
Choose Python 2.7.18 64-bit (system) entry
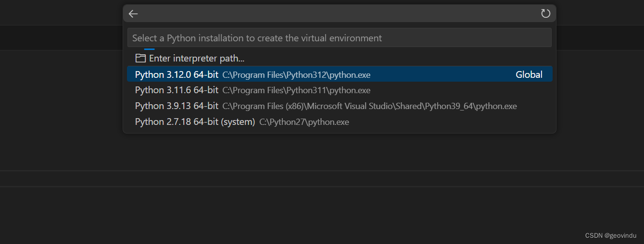tap(339, 122)
